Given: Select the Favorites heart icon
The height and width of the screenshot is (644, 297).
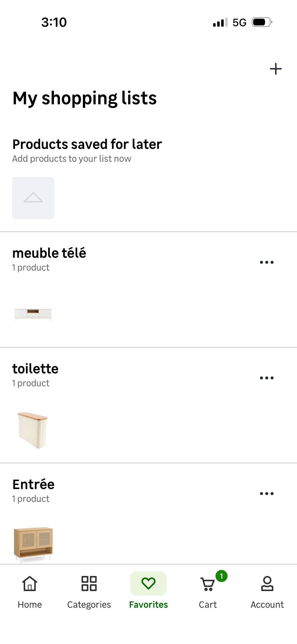Looking at the screenshot, I should pos(148,584).
